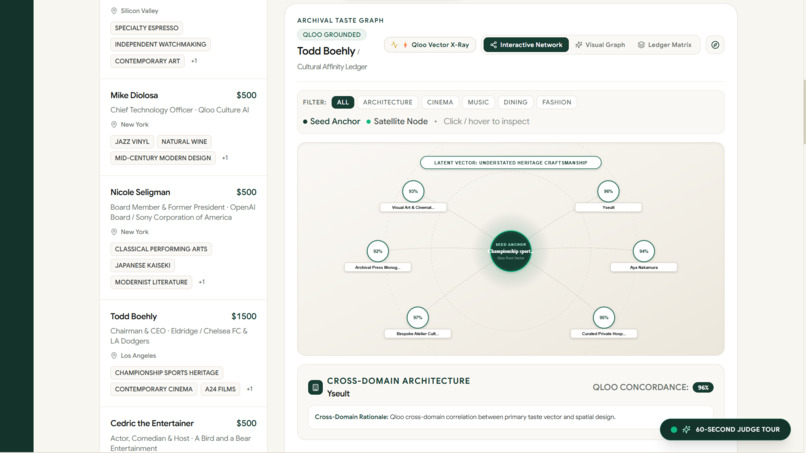Click the CHAMPIONSHIP SPORTS HERITAGE tag

point(167,373)
